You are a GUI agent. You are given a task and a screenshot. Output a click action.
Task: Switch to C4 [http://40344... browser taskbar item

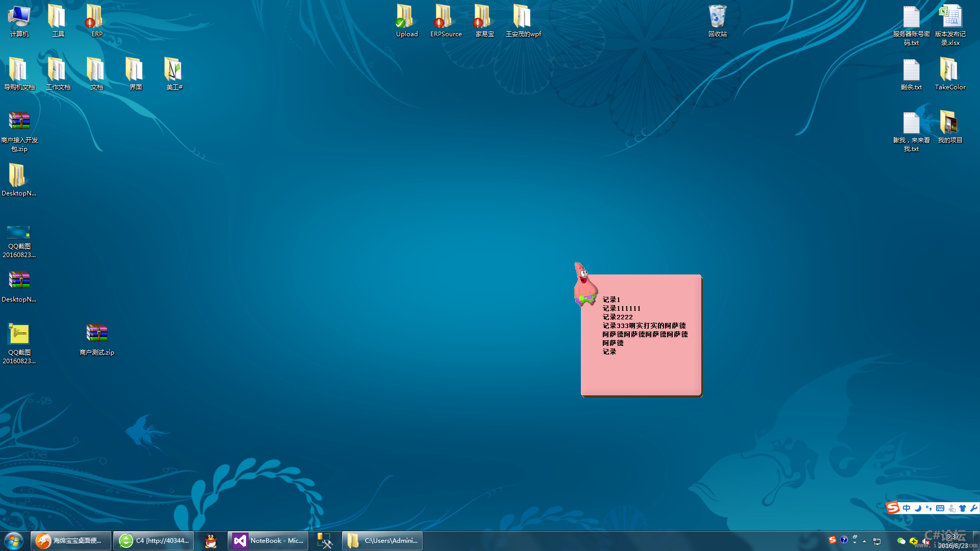click(154, 541)
